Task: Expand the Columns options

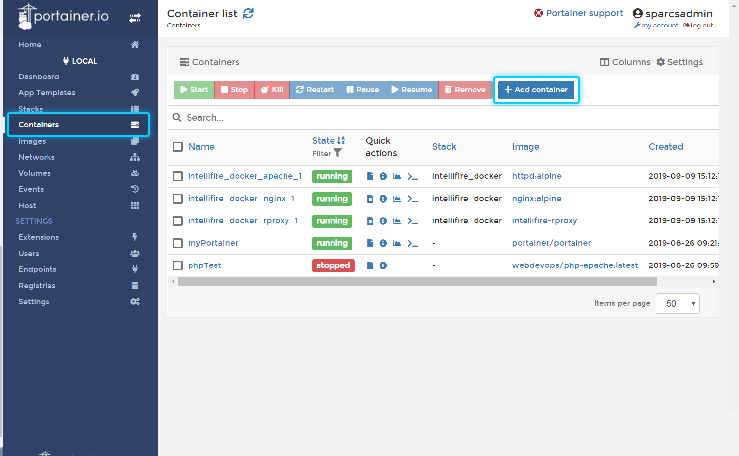Action: point(625,62)
